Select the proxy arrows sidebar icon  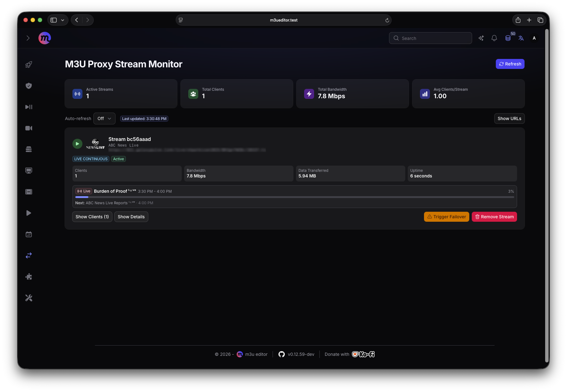click(x=29, y=255)
